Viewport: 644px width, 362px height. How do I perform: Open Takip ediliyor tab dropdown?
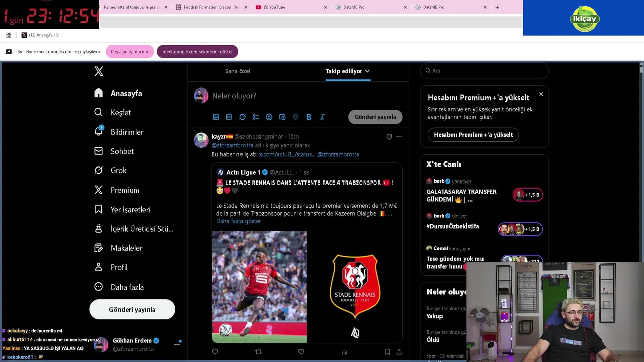348,71
